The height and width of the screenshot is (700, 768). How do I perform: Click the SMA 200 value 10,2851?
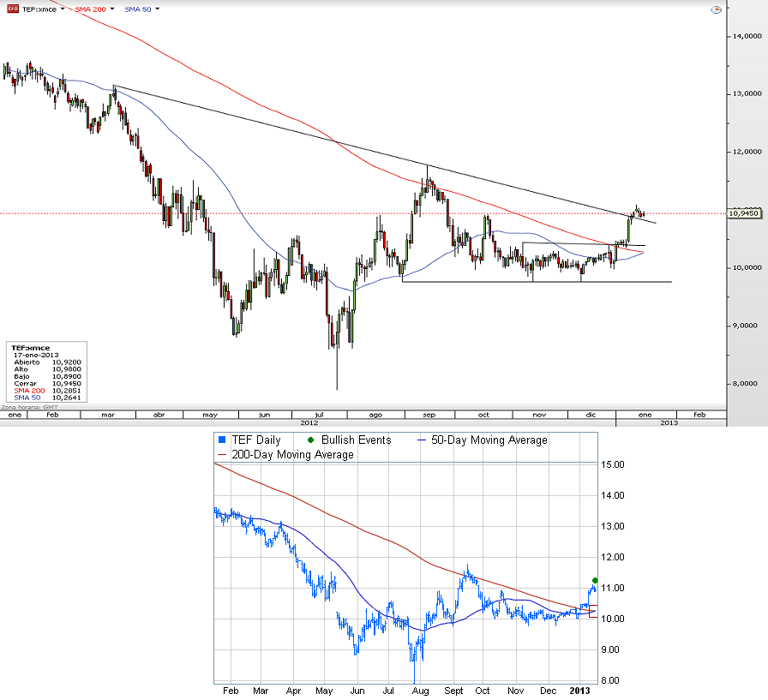[x=67, y=391]
